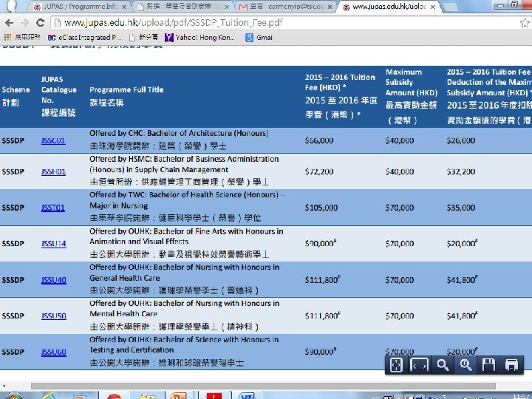Open a new browser tab

(x=451, y=7)
